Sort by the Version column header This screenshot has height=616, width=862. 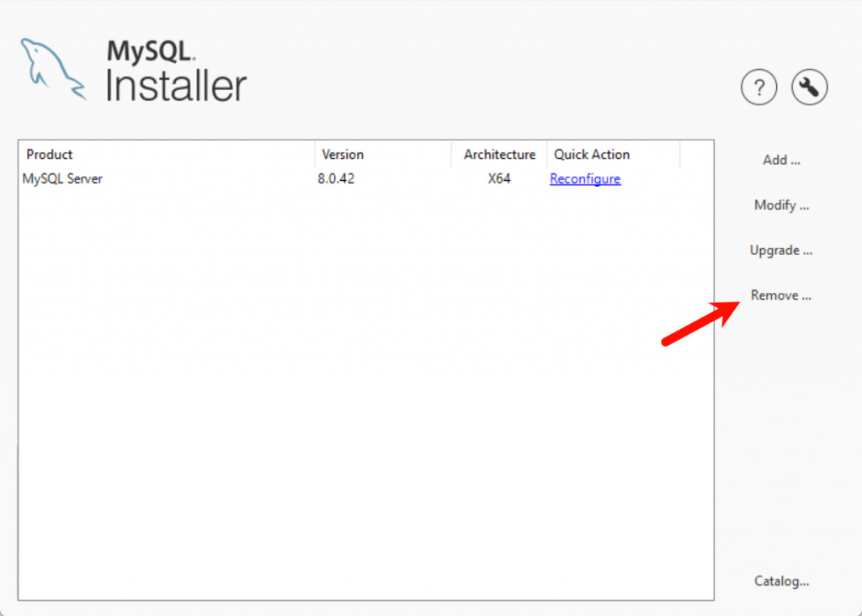[343, 154]
